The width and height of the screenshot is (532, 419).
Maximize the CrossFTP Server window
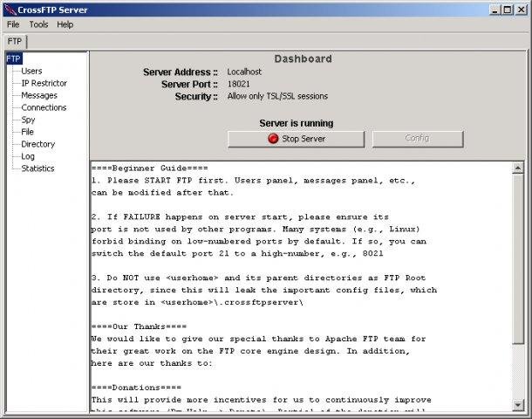pyautogui.click(x=508, y=10)
